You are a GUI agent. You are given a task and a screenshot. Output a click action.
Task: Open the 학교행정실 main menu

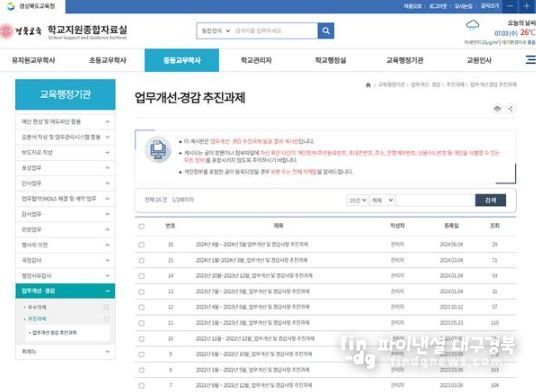331,60
